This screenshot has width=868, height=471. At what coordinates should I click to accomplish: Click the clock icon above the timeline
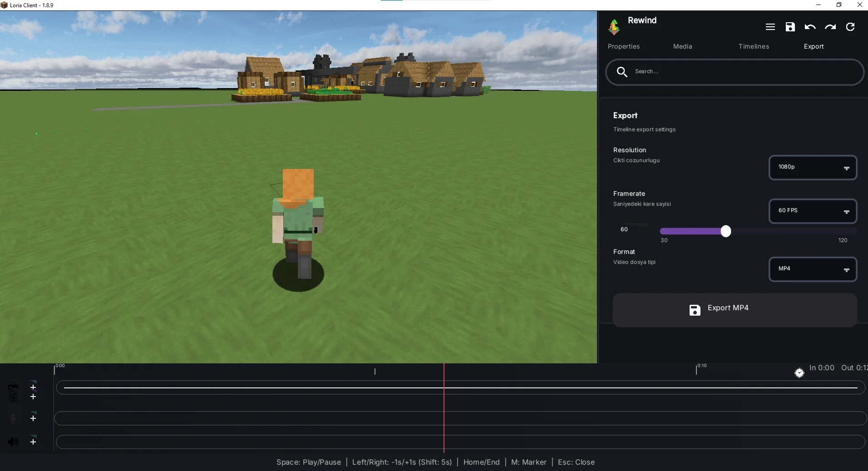coord(799,373)
